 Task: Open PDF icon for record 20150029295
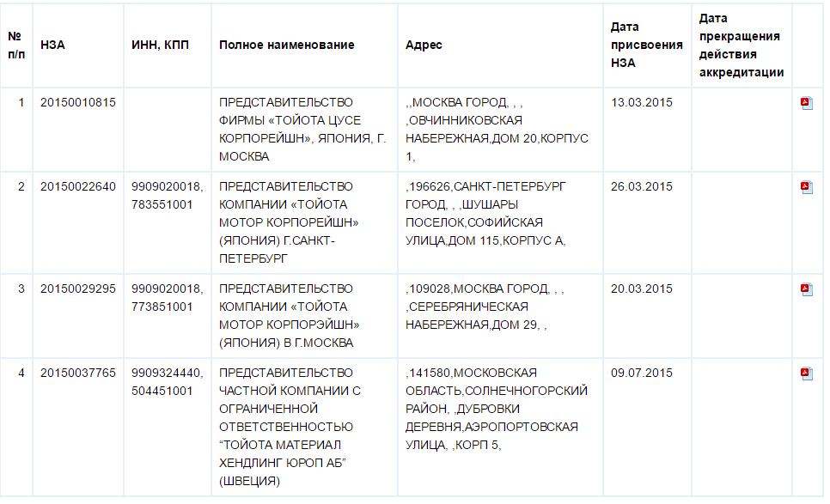coord(807,289)
